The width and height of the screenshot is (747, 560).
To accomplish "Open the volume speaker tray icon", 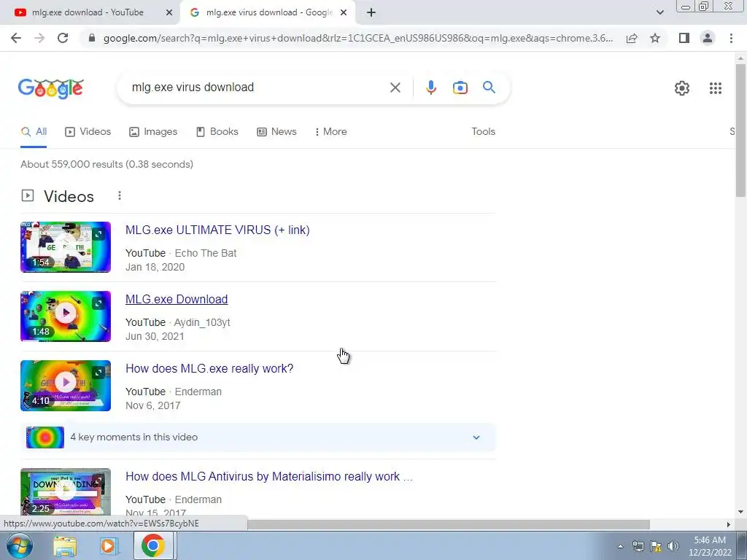I will point(673,546).
